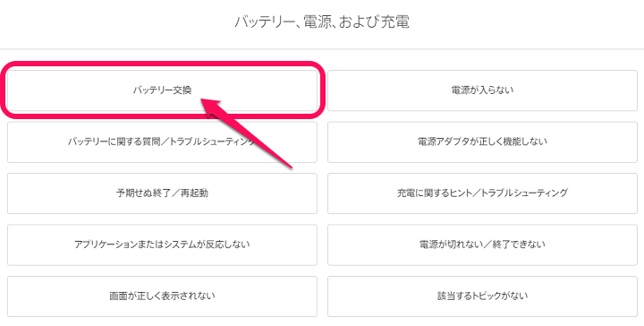Choose the unexpected shutdown or restart tile
This screenshot has width=644, height=326.
pyautogui.click(x=162, y=193)
